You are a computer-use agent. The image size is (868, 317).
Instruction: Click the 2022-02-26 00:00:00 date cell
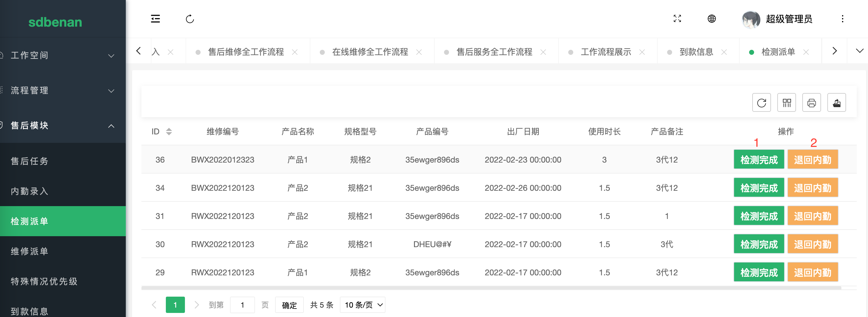click(x=523, y=188)
